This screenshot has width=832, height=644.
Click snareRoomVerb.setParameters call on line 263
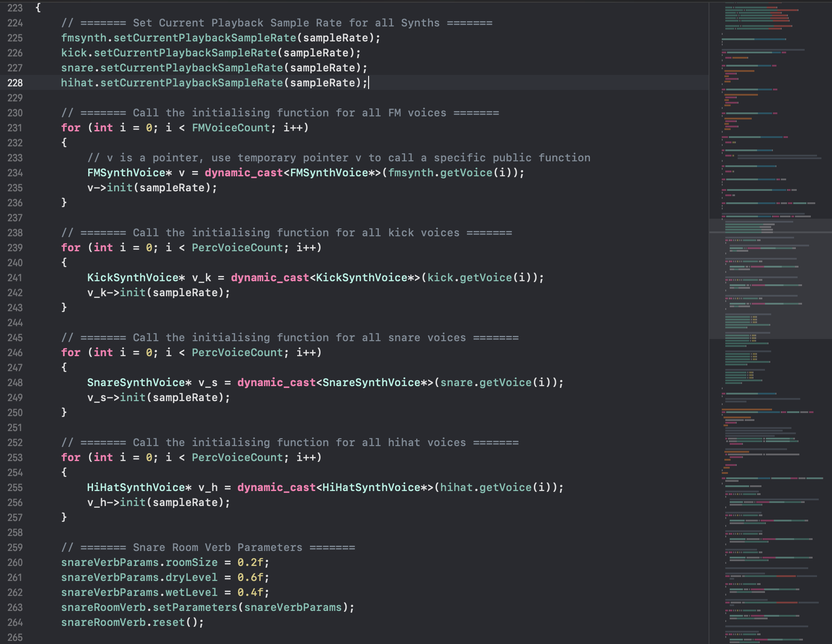coord(208,607)
